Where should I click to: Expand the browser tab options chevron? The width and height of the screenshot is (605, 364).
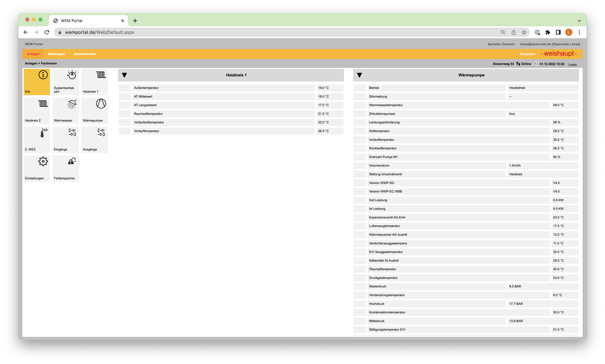coord(579,20)
